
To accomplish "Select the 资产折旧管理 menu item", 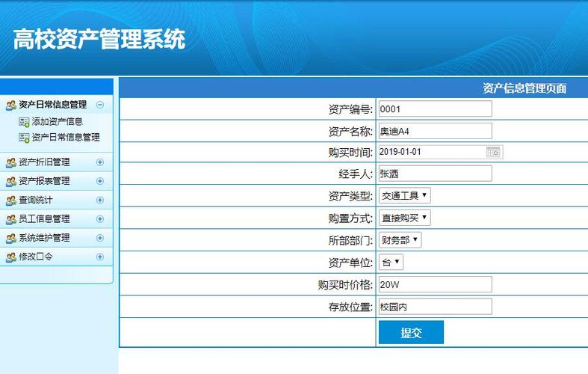I will pos(44,162).
